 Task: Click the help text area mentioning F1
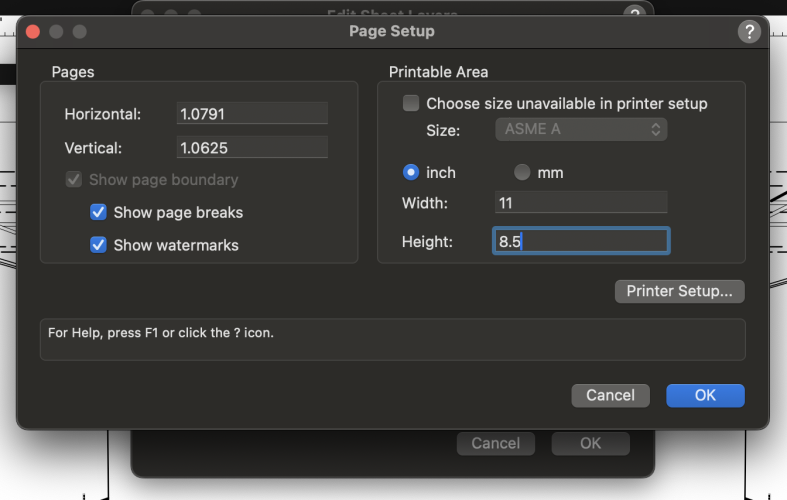pos(392,339)
